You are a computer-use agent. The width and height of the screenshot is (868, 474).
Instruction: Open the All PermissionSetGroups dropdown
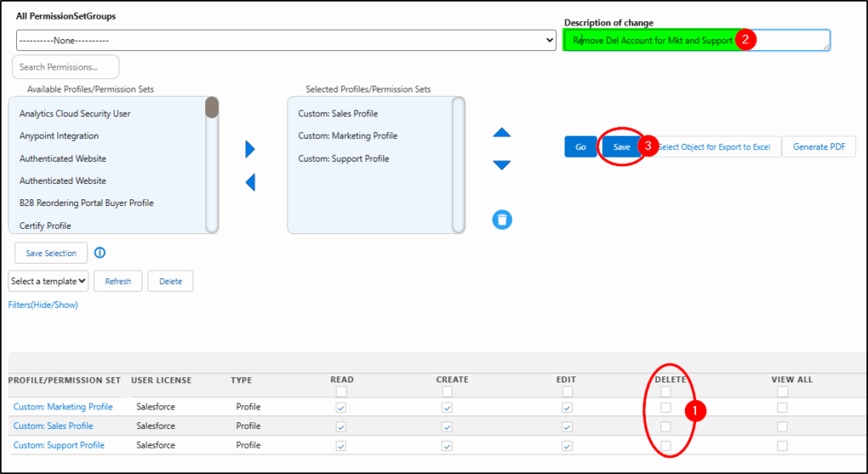286,41
